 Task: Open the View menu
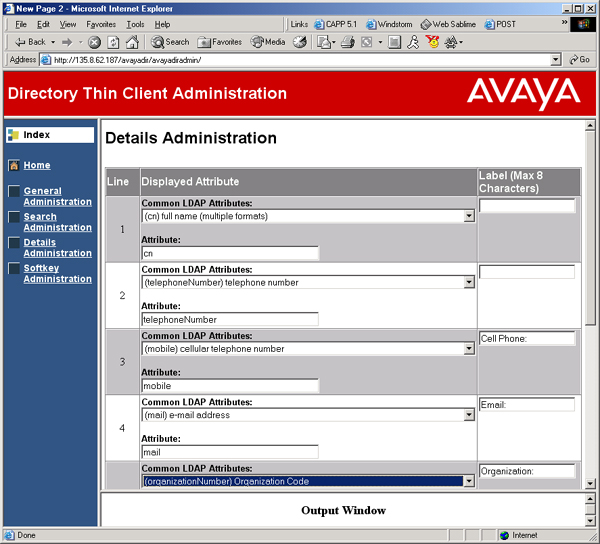click(68, 24)
